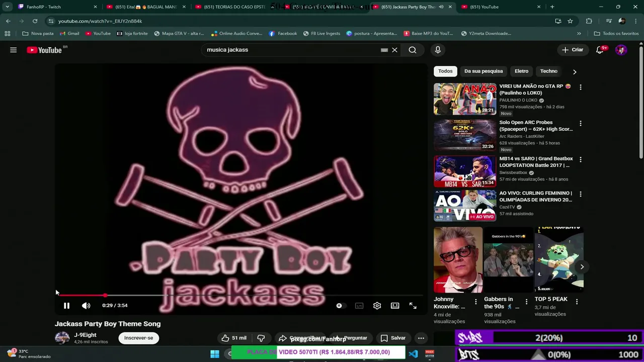This screenshot has width=644, height=362.
Task: Open the player settings gear
Action: (x=377, y=305)
